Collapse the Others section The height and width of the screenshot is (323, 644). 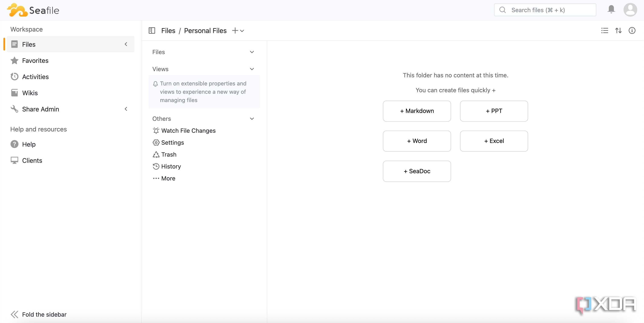click(252, 119)
